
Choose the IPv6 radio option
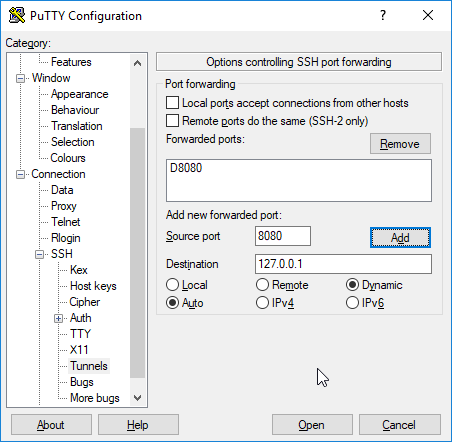[352, 303]
